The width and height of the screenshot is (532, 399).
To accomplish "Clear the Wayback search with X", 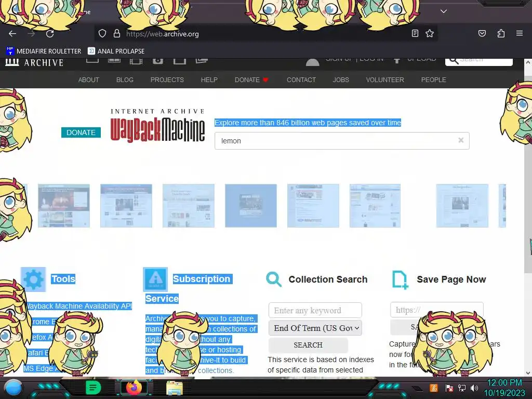I will pos(461,140).
